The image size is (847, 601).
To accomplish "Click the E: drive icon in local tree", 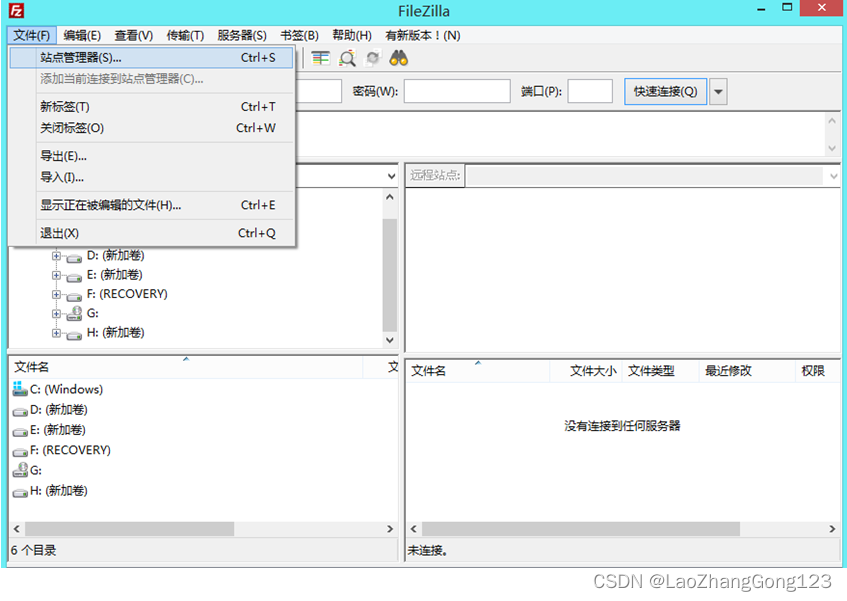I will coord(75,276).
